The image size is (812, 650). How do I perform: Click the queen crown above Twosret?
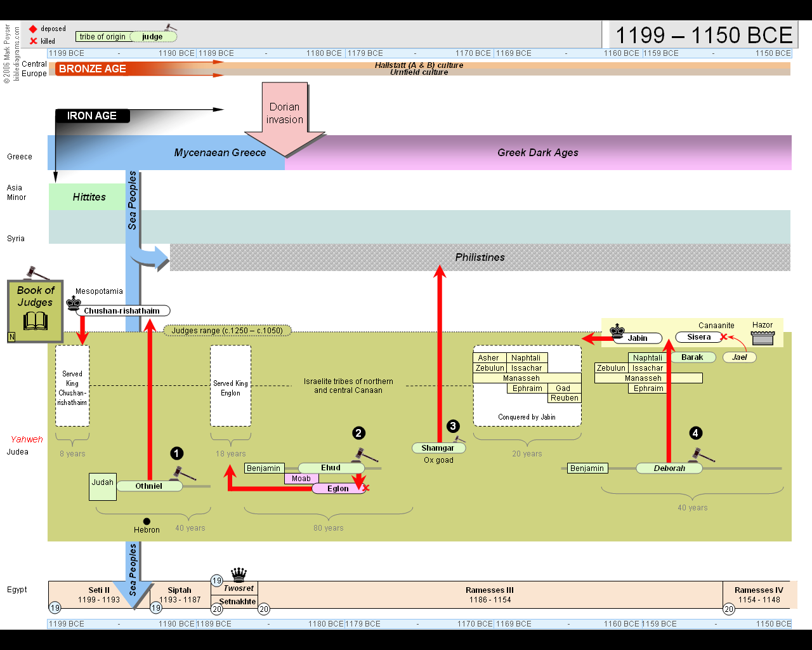pyautogui.click(x=239, y=574)
